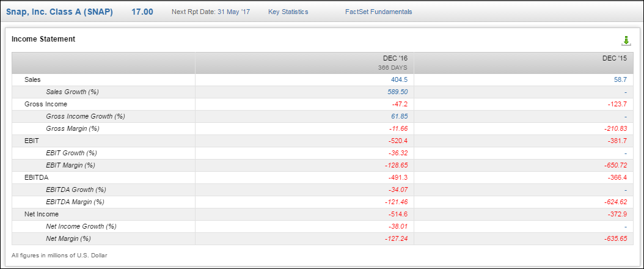Select the Net Margin (%) row label
This screenshot has height=269, width=644.
(x=68, y=238)
